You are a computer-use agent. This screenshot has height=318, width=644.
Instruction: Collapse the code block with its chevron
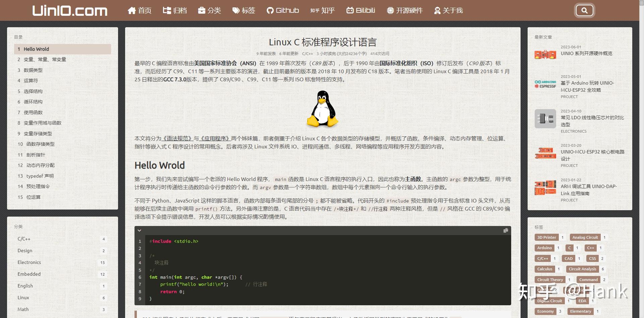[x=140, y=230]
